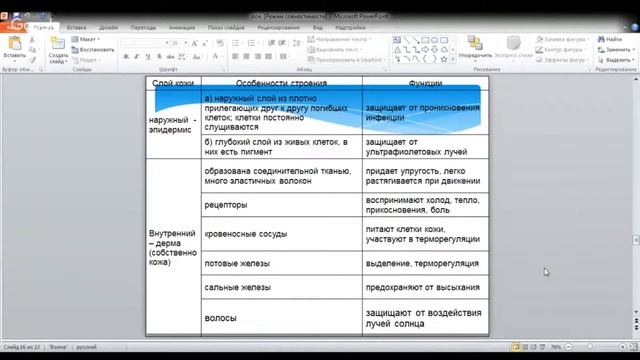Open the Layout (Макет) dropdown

[x=86, y=40]
